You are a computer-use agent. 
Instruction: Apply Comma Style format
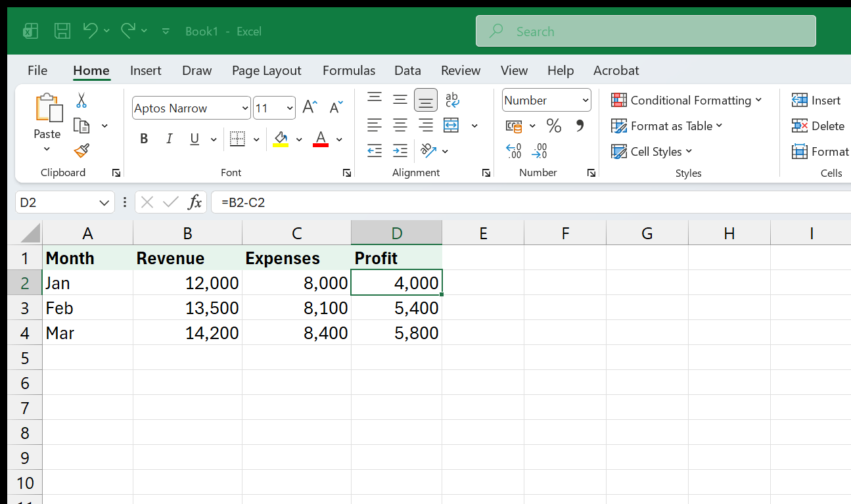click(x=580, y=126)
